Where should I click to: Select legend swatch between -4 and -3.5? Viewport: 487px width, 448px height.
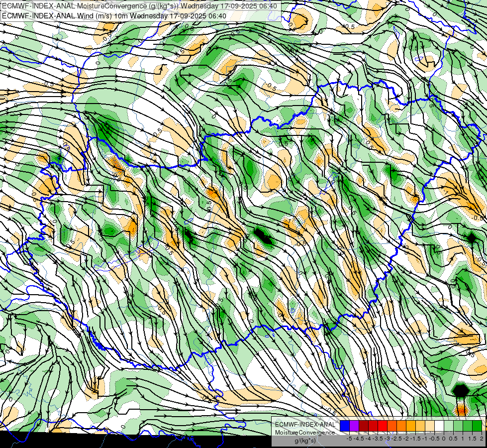coord(373,426)
